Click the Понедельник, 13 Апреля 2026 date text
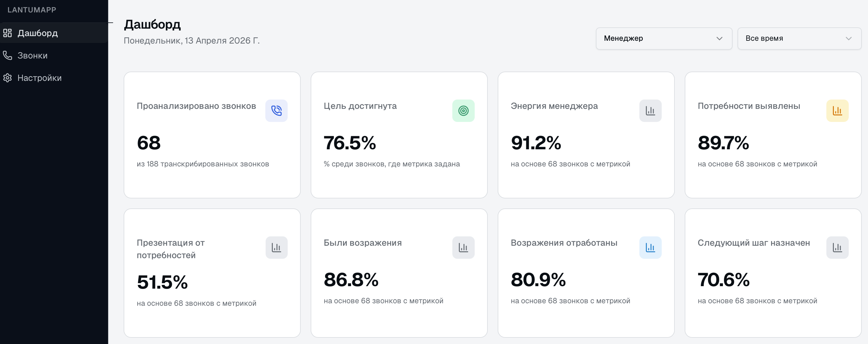 click(x=191, y=40)
